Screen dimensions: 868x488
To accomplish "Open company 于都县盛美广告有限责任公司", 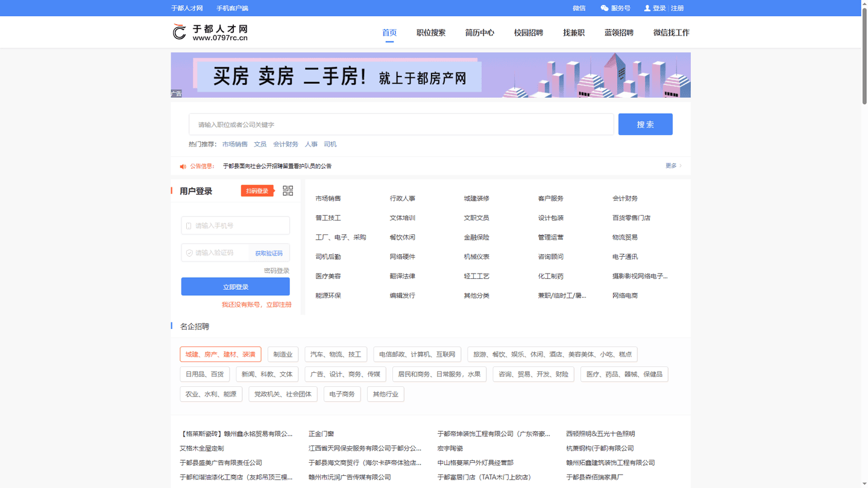I will 221,463.
